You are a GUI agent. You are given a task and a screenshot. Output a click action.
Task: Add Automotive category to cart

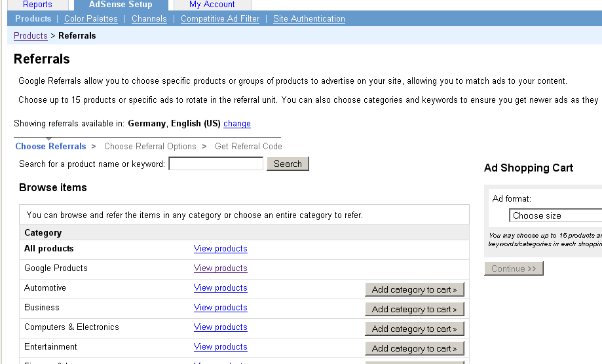click(x=415, y=289)
